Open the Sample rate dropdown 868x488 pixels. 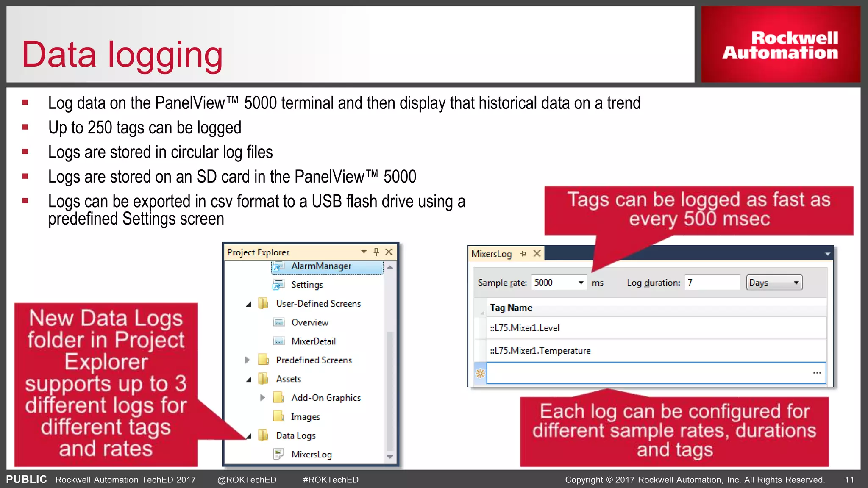pos(581,283)
